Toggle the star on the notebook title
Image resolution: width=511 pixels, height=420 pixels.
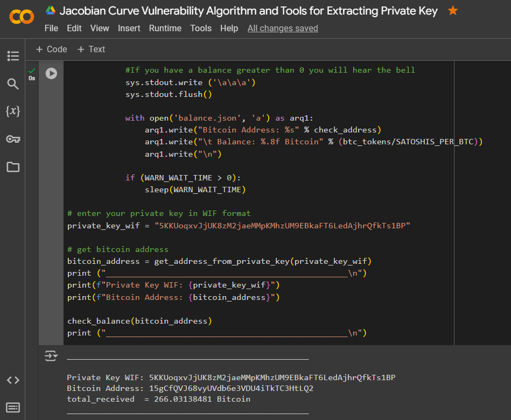click(453, 11)
